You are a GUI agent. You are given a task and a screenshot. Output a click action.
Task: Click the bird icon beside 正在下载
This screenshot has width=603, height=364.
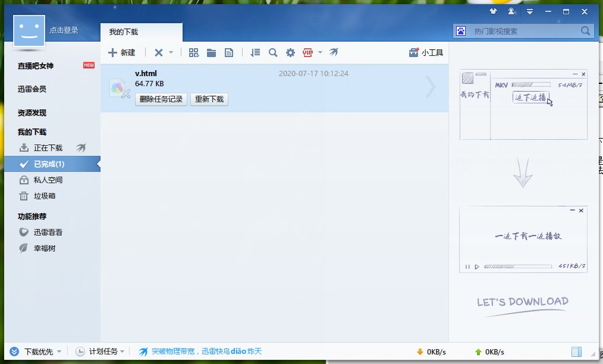pos(81,148)
